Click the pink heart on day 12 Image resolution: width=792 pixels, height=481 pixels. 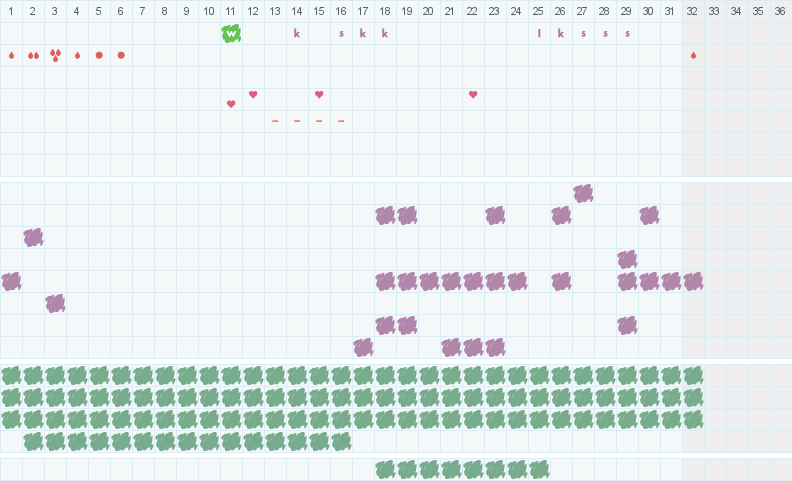[253, 94]
